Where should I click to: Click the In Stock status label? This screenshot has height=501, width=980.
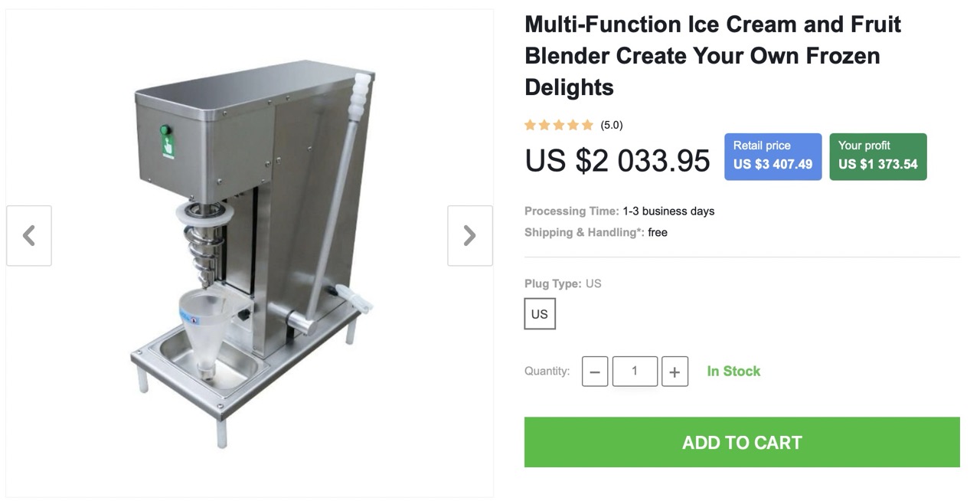[x=733, y=372]
